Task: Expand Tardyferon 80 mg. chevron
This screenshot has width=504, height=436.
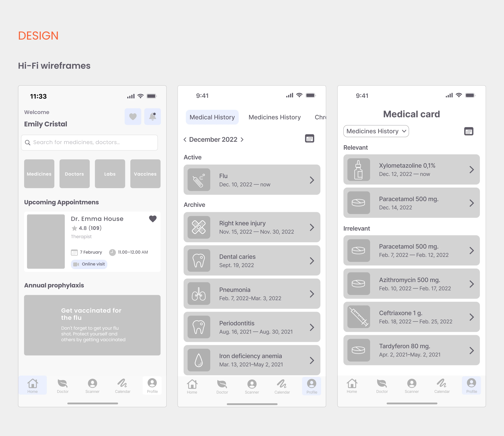Action: pyautogui.click(x=472, y=350)
